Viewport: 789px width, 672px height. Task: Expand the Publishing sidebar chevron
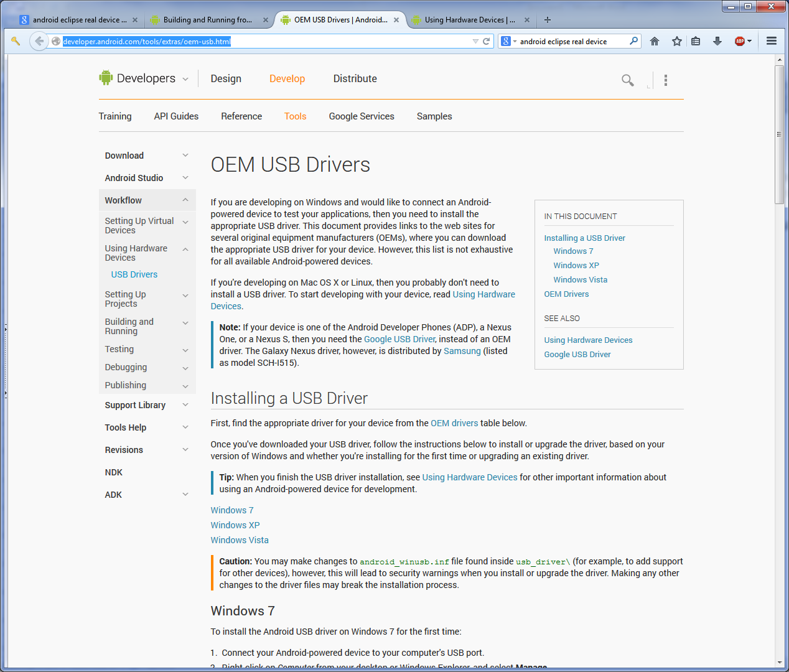tap(185, 386)
